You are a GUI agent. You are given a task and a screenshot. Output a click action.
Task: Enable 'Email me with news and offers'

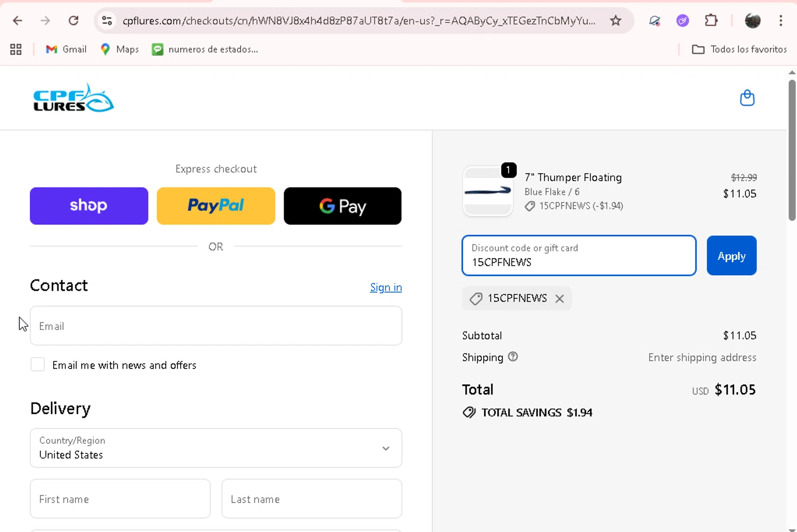pyautogui.click(x=38, y=365)
